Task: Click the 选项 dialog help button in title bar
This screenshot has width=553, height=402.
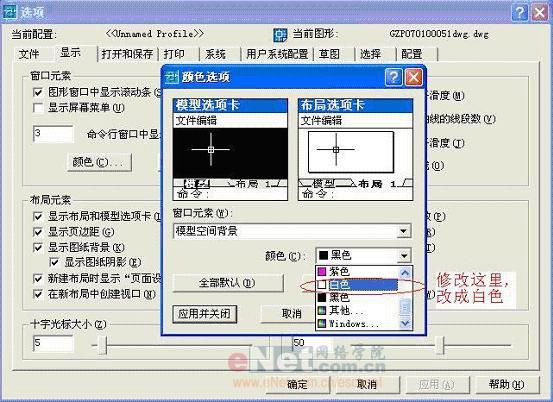Action: coord(519,13)
